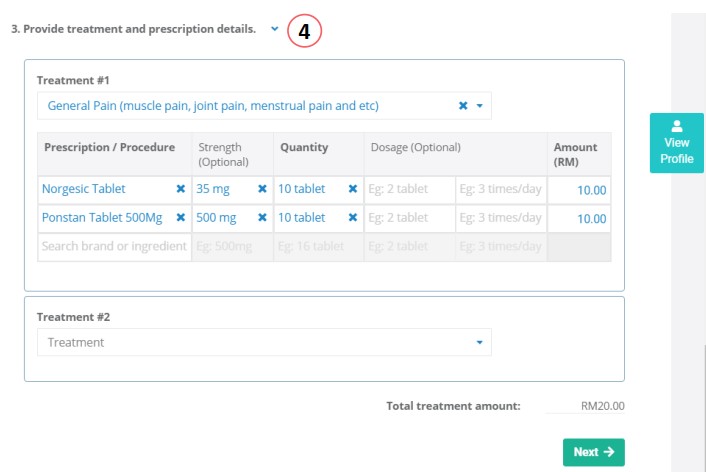
Task: Click the Norgesic Tablet amount field
Action: pyautogui.click(x=579, y=189)
